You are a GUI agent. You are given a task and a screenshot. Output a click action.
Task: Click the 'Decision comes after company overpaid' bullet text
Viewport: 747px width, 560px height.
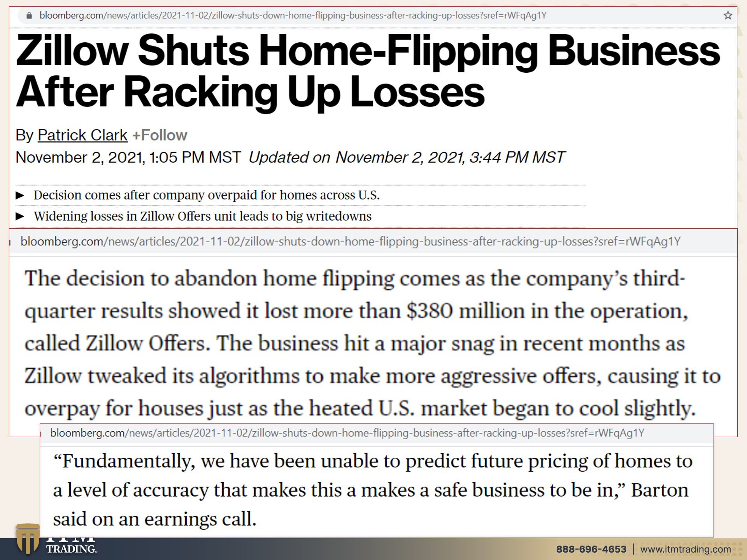(207, 195)
